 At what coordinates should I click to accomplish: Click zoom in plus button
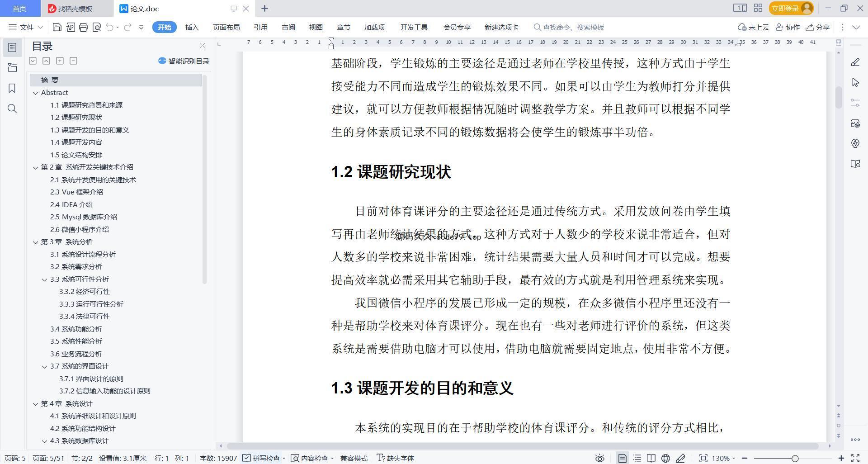841,458
